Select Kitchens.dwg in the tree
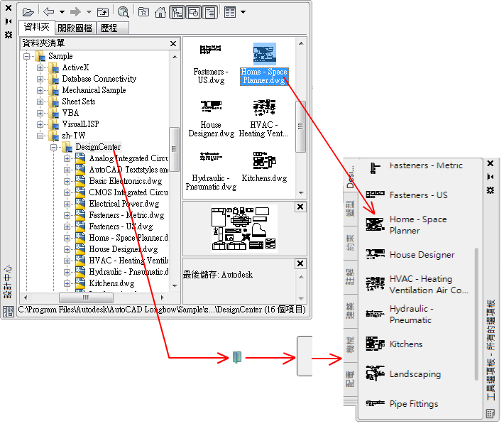This screenshot has width=504, height=426. pos(111,283)
